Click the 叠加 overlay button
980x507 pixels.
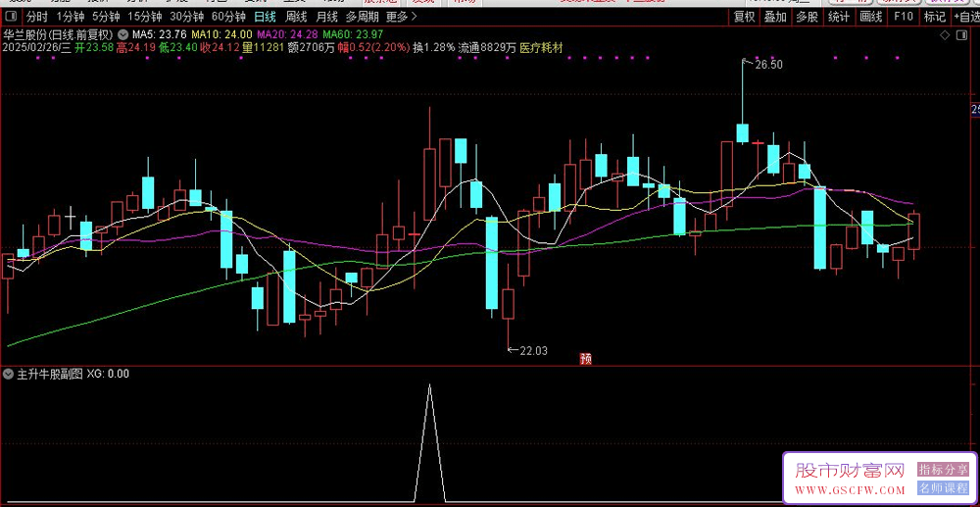[775, 17]
